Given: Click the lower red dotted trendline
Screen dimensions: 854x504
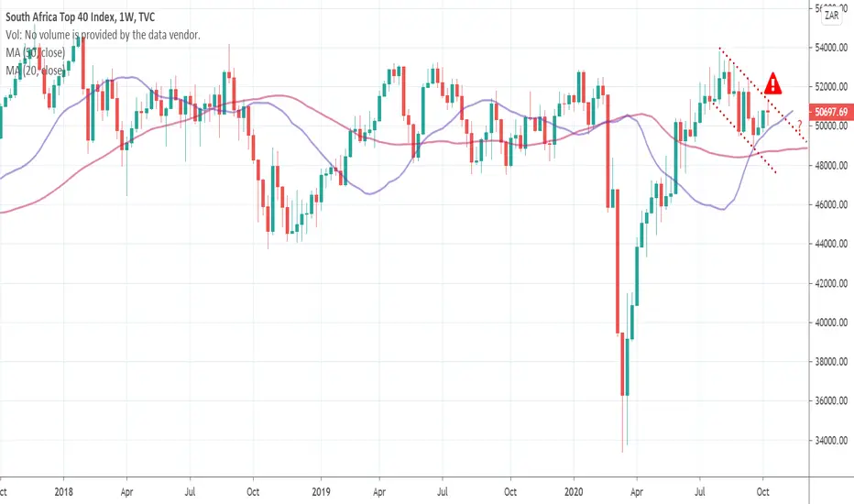Looking at the screenshot, I should [x=744, y=138].
